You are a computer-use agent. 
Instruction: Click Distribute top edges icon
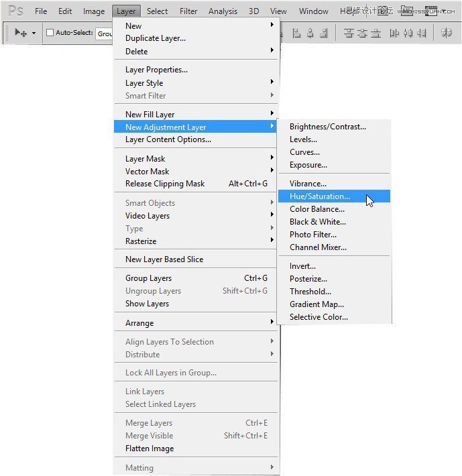click(x=349, y=33)
